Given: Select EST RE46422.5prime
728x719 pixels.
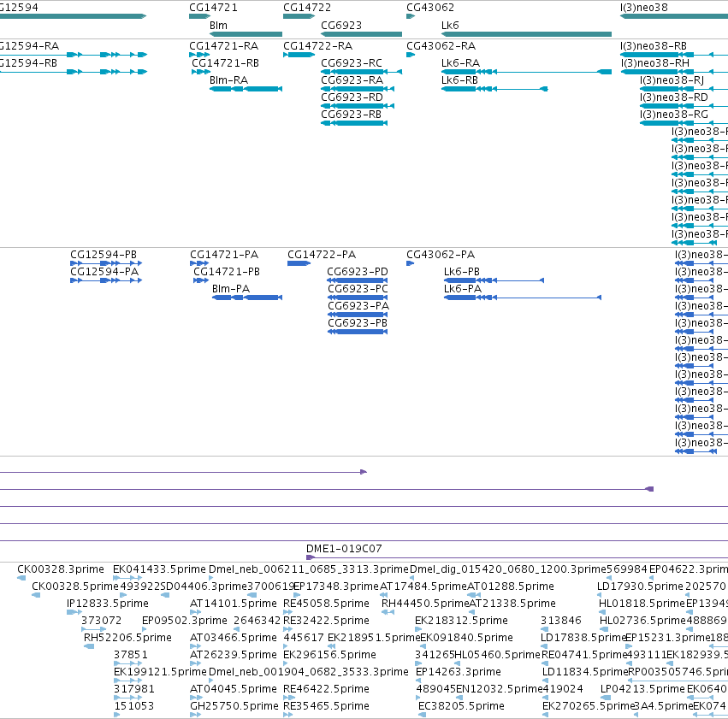Looking at the screenshot, I should [x=327, y=689].
